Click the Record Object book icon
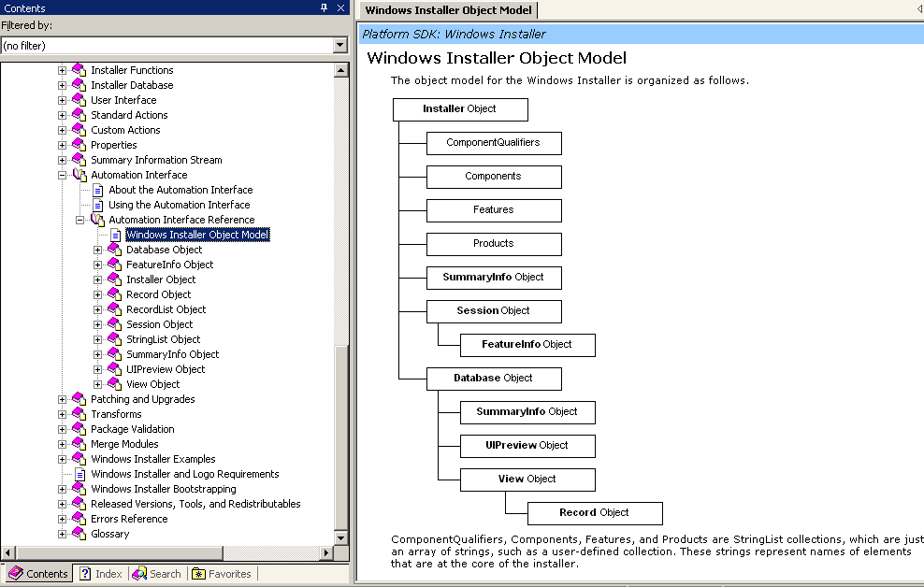This screenshot has height=587, width=924. (x=114, y=294)
